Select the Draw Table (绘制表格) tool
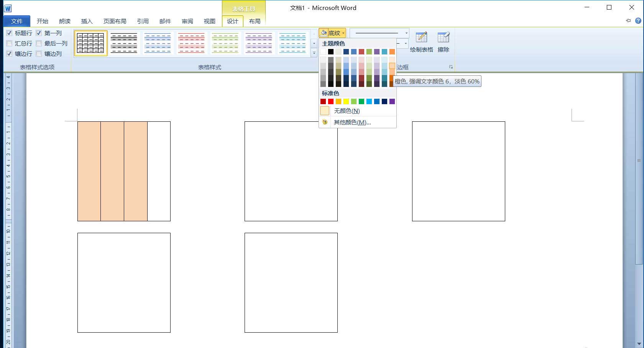 pos(421,42)
